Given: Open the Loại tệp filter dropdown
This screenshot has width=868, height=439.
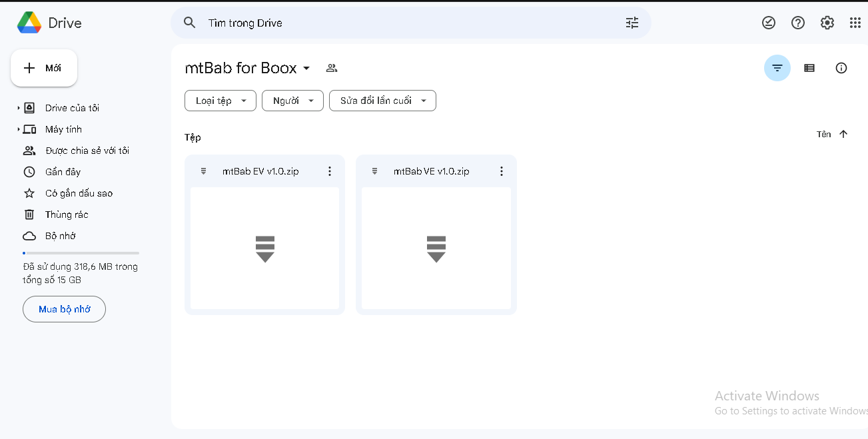Looking at the screenshot, I should coord(220,101).
